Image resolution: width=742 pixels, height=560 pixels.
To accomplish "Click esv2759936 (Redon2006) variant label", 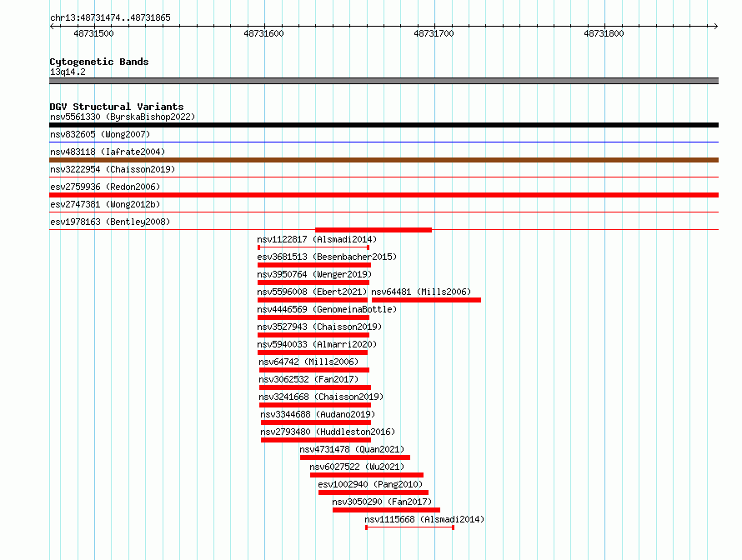I will (x=105, y=187).
